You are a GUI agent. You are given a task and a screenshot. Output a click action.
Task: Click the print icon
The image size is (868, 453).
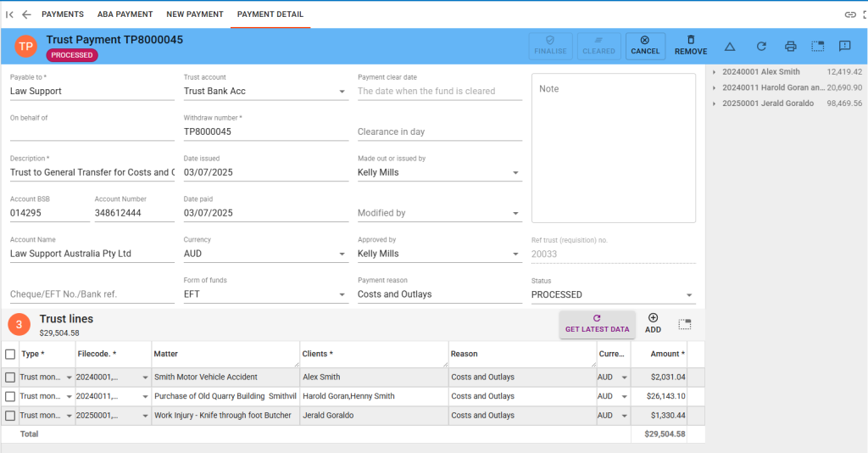point(790,47)
